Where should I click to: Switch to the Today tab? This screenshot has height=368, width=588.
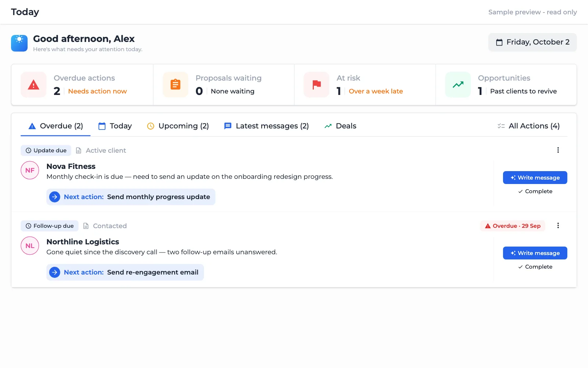(115, 126)
